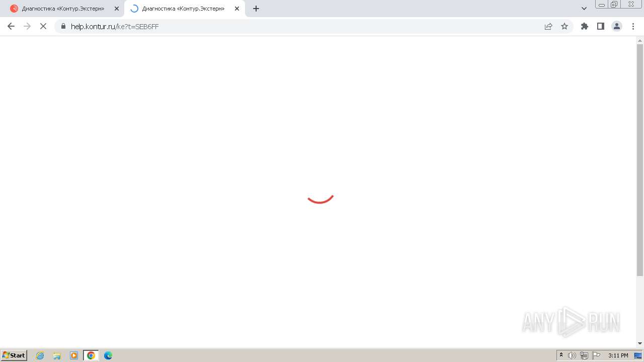The width and height of the screenshot is (644, 362).
Task: Launch Internet Explorer from the taskbar
Action: pyautogui.click(x=40, y=355)
